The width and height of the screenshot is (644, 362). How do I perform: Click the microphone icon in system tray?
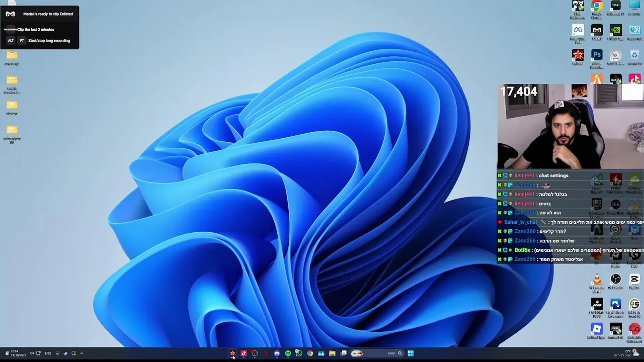[57, 353]
